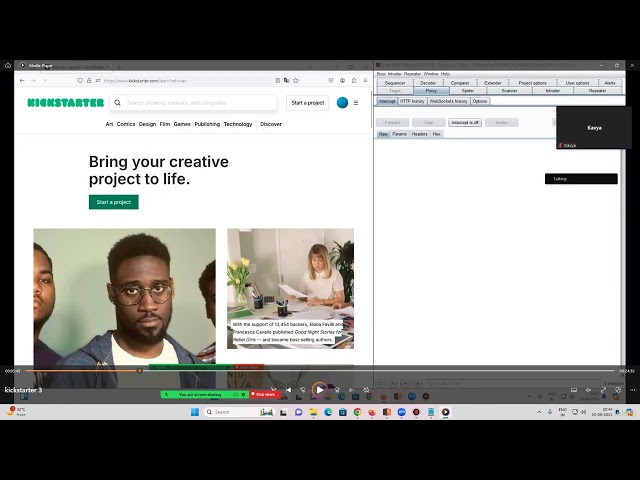Click the Windows Start button in taskbar
The height and width of the screenshot is (480, 640).
(x=193, y=412)
